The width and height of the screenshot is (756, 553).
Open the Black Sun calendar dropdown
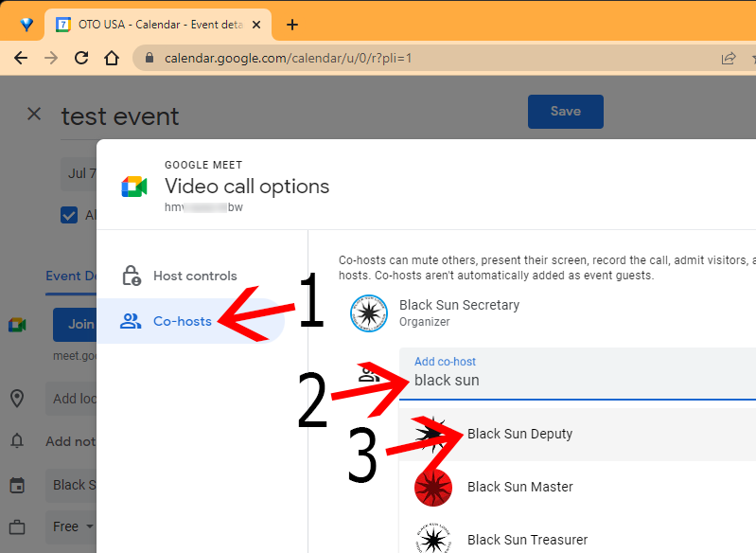click(71, 485)
